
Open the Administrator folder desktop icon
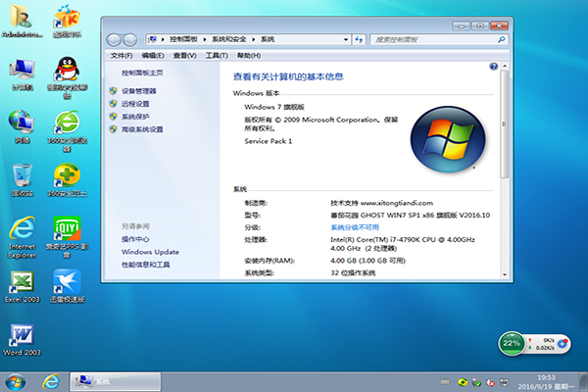pyautogui.click(x=22, y=22)
